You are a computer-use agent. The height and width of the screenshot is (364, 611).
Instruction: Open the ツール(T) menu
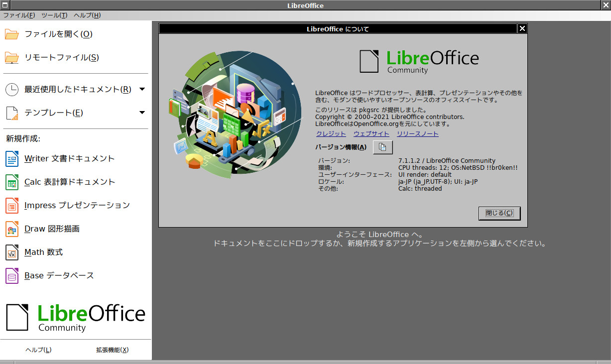54,15
